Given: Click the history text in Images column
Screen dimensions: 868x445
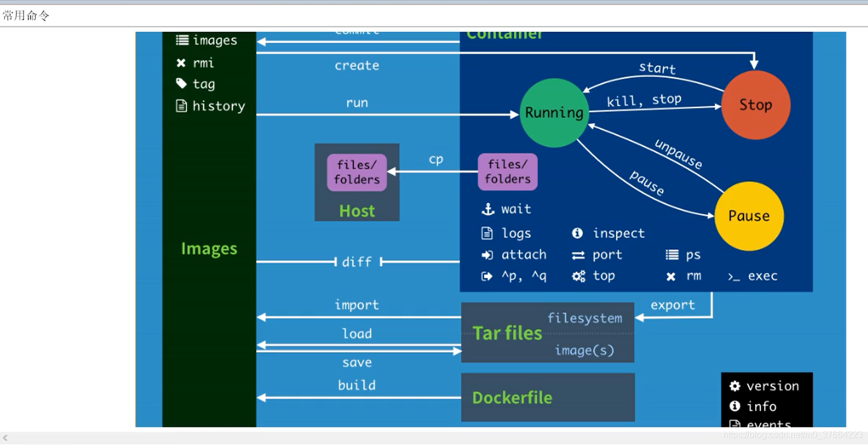Looking at the screenshot, I should click(219, 106).
